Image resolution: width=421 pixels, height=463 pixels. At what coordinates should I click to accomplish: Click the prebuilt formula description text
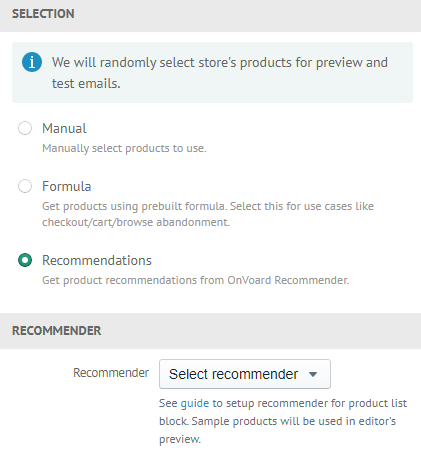(208, 214)
